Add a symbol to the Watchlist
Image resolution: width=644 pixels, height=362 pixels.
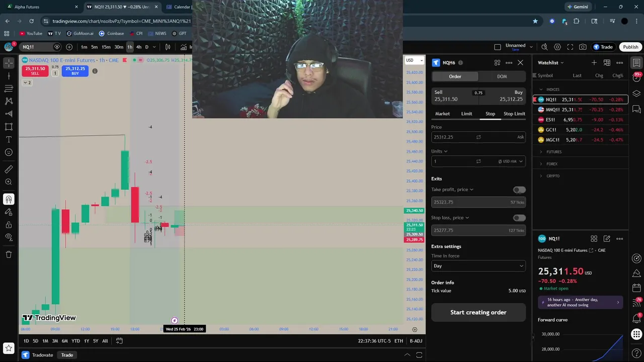pos(594,62)
